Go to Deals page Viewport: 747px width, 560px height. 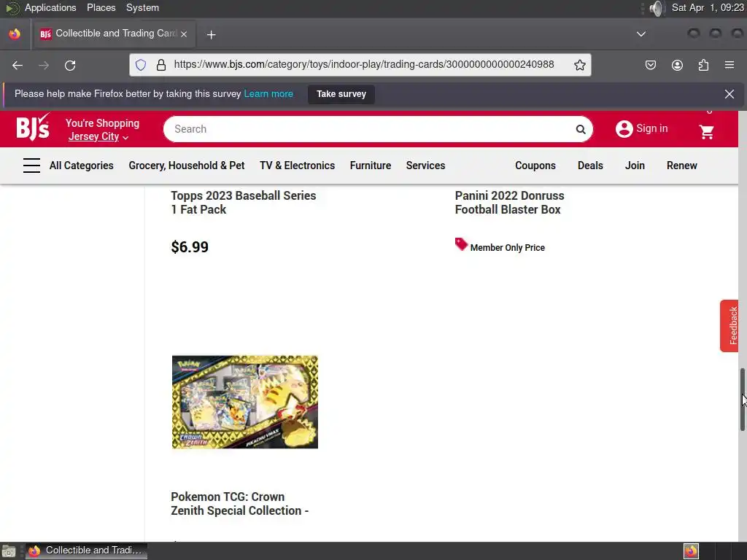click(590, 166)
